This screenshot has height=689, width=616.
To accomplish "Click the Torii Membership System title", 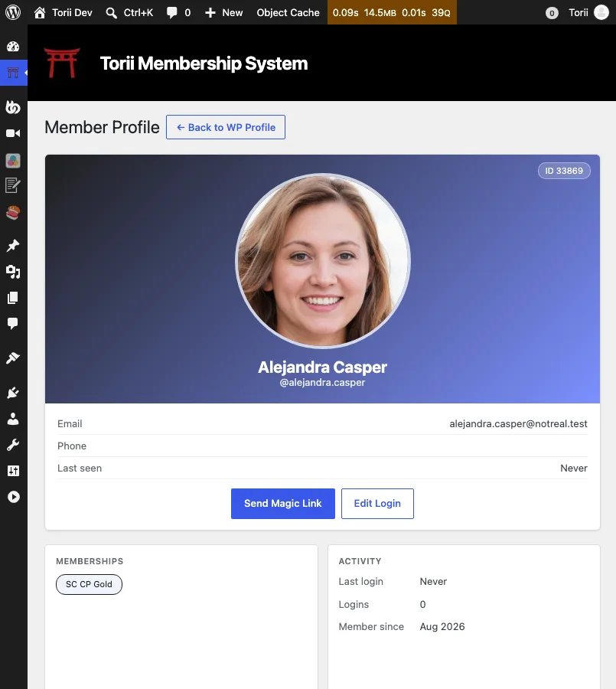I will (x=204, y=64).
